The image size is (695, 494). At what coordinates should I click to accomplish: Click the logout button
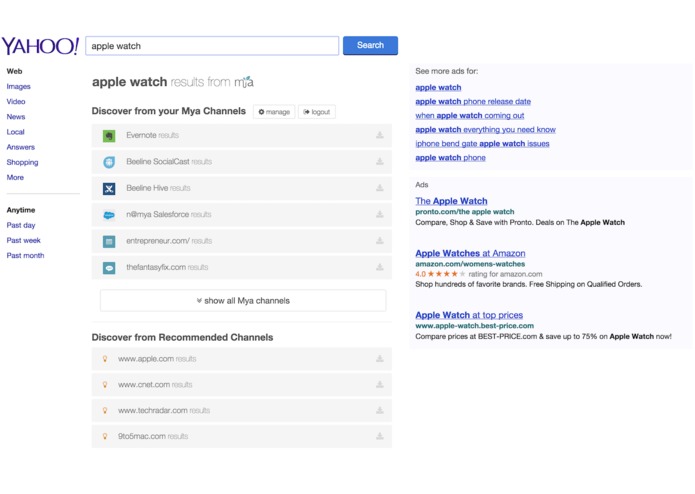coord(316,112)
